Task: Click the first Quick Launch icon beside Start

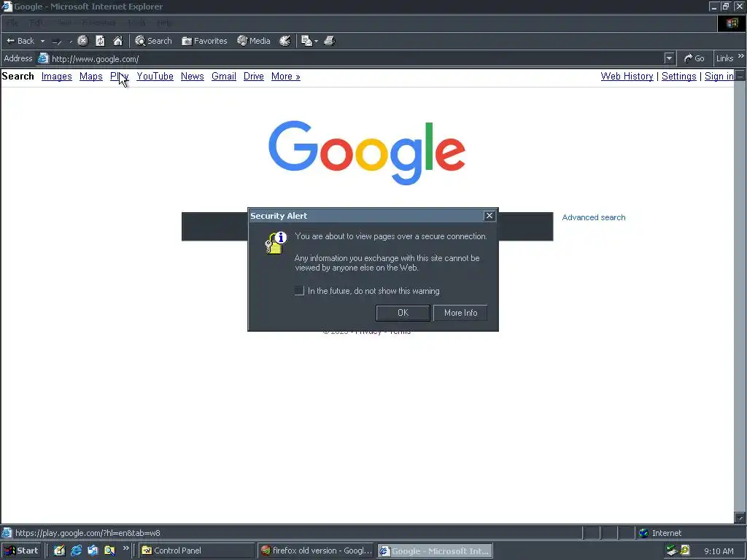Action: (59, 551)
